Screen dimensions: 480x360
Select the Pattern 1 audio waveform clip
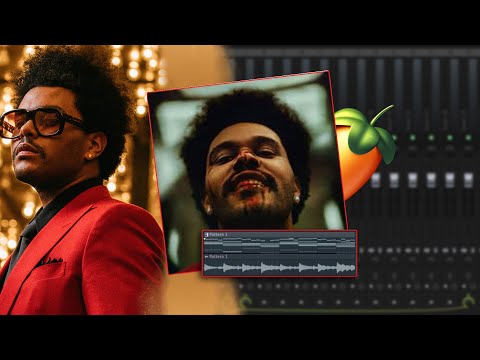279,265
